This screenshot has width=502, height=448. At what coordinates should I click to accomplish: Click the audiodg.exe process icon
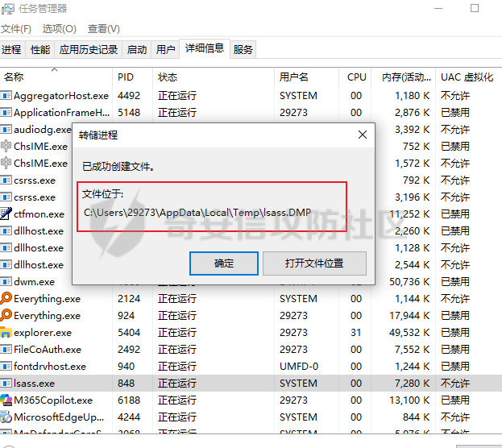tap(6, 130)
